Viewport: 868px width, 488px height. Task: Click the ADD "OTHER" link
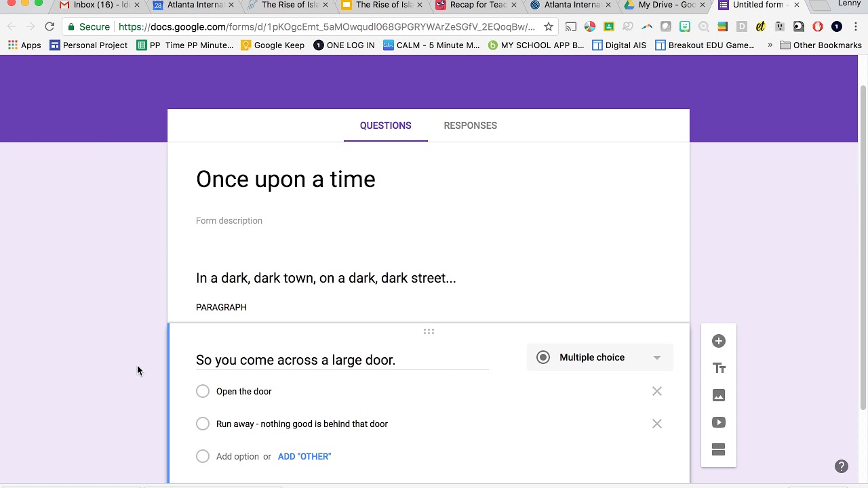(x=304, y=456)
